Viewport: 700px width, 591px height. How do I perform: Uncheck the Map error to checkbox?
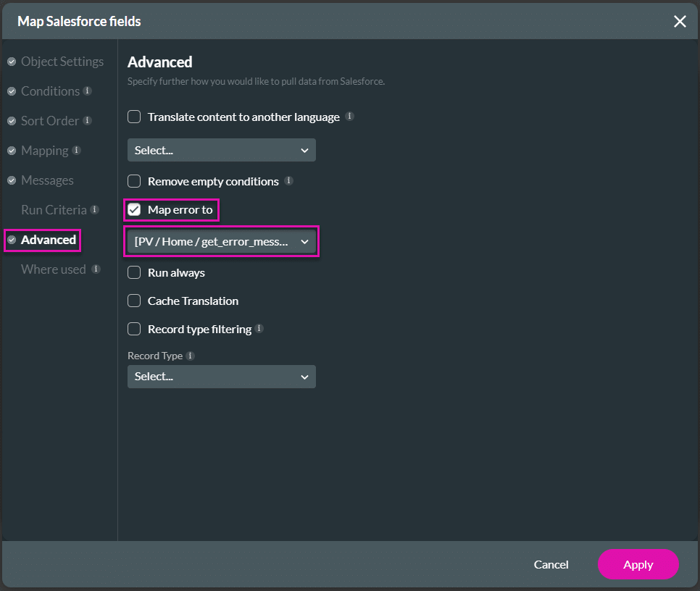[134, 210]
